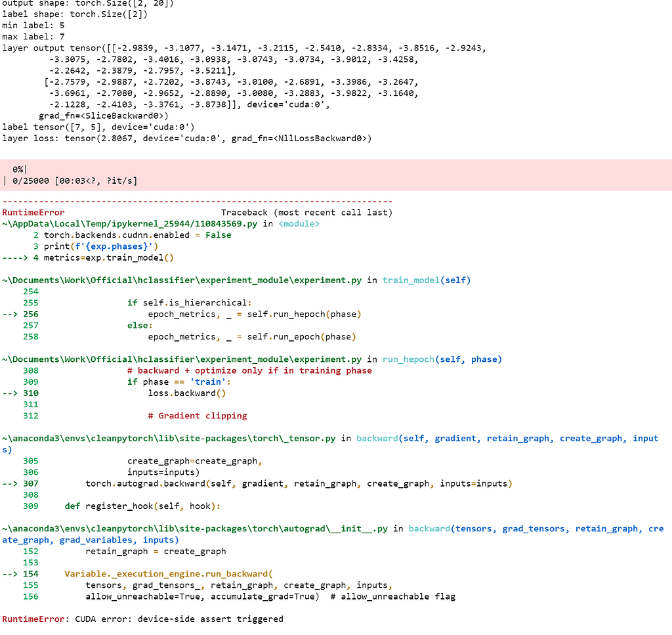672x635 pixels.
Task: Click 'Traceback (most recent call last)' text
Action: [x=306, y=213]
